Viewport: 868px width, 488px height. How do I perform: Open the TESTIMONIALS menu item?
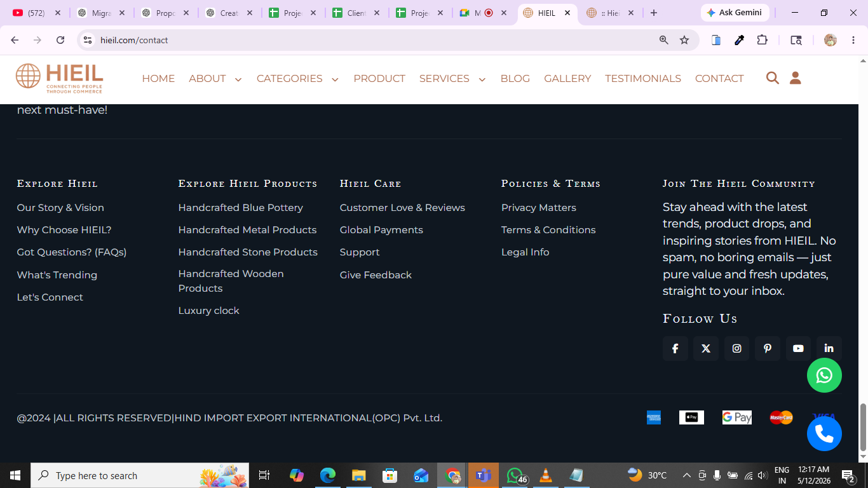643,79
